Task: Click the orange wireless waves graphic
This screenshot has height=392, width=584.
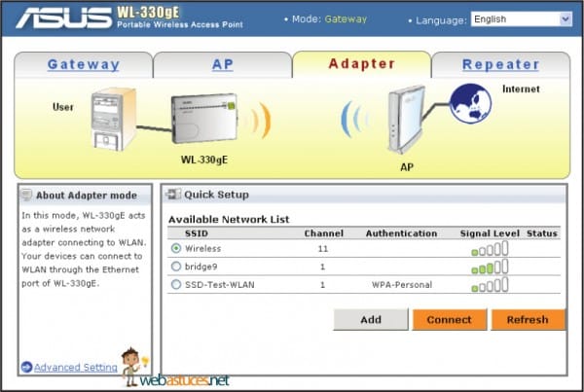Action: pos(259,121)
